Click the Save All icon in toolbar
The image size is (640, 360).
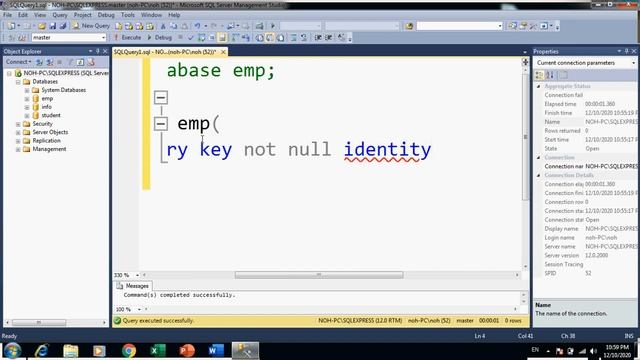point(63,26)
